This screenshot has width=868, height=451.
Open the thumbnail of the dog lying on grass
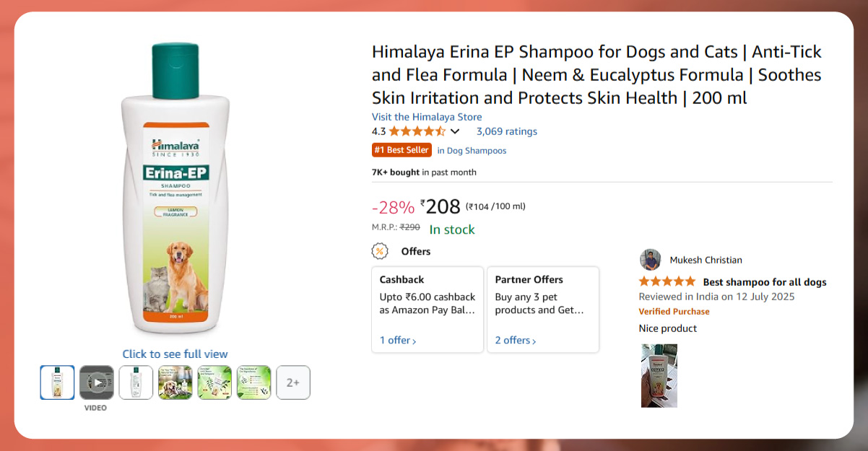[x=175, y=382]
